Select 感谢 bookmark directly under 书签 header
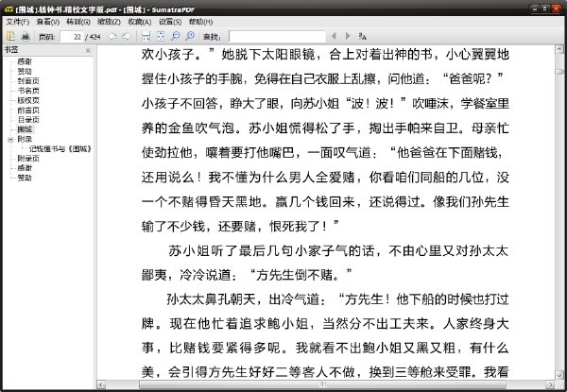The height and width of the screenshot is (392, 567). click(x=25, y=61)
